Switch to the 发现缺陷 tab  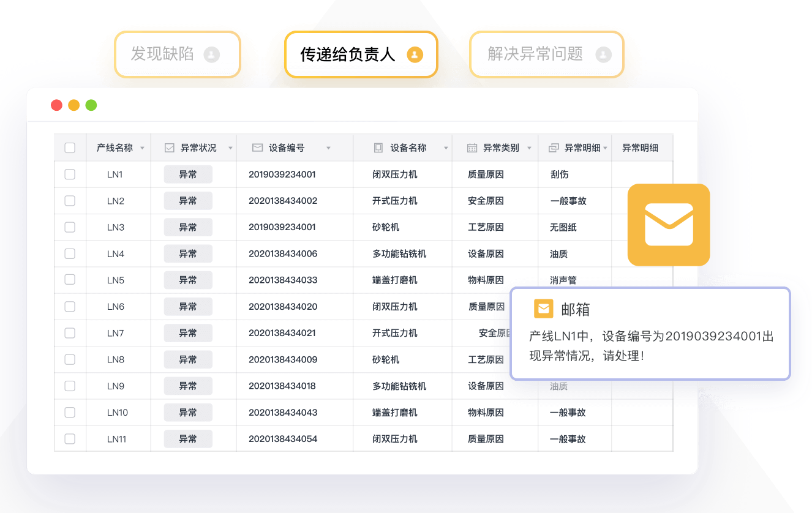point(177,54)
